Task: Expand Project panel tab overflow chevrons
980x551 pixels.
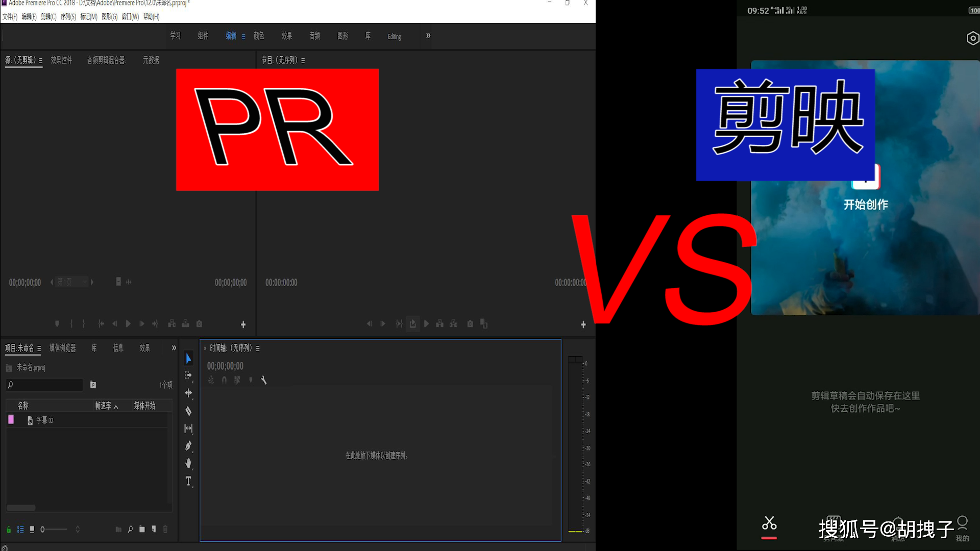Action: tap(174, 348)
